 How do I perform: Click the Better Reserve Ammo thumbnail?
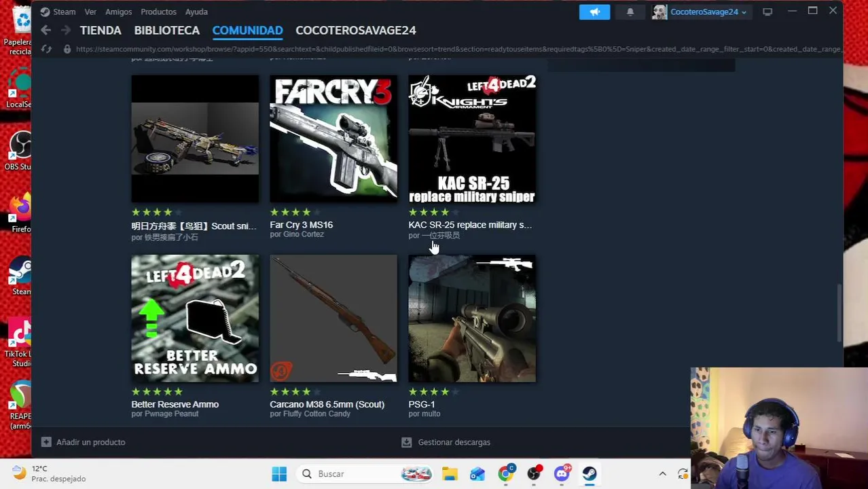tap(195, 318)
